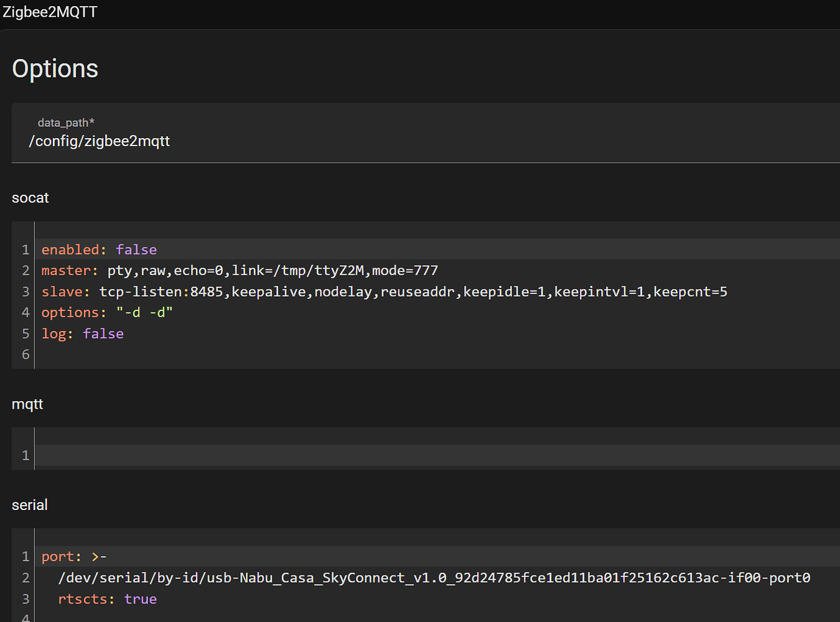840x622 pixels.
Task: Click the data_path input field
Action: pos(426,133)
